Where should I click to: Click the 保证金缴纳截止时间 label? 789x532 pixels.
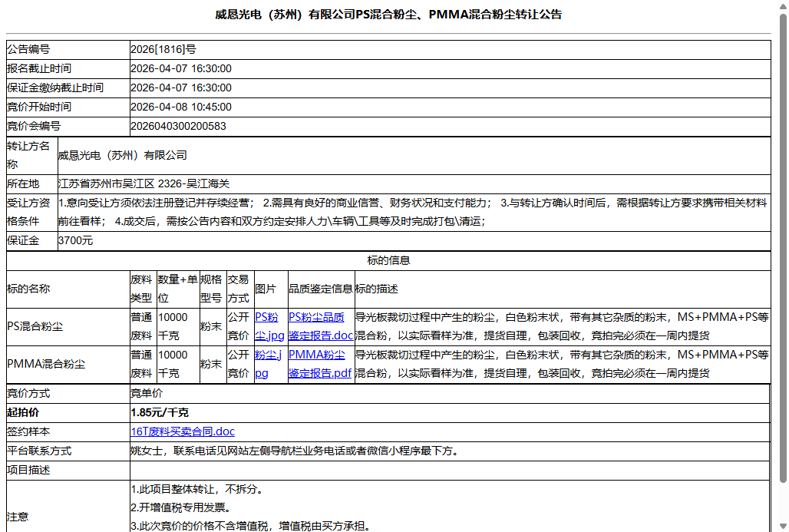click(55, 88)
